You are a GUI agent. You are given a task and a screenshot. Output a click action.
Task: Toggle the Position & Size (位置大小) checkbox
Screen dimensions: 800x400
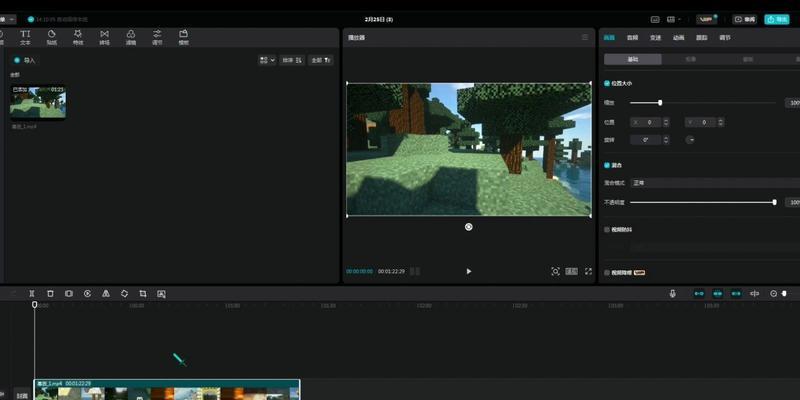coord(607,83)
